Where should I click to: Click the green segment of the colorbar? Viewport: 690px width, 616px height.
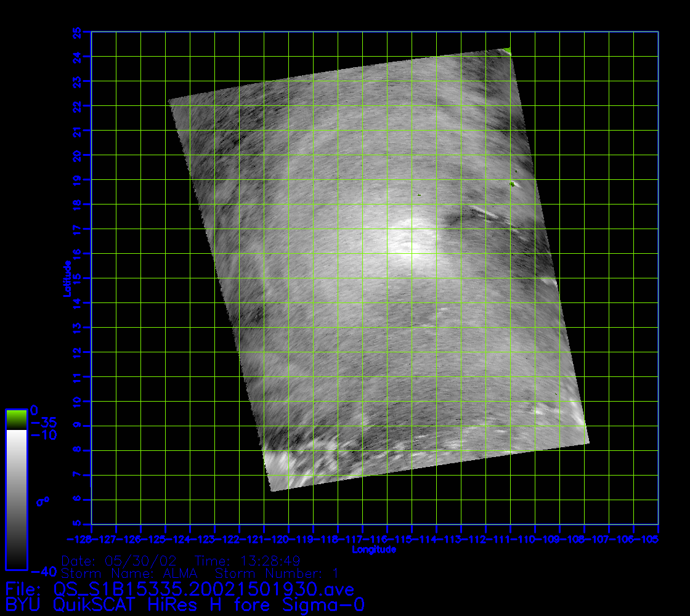16,419
